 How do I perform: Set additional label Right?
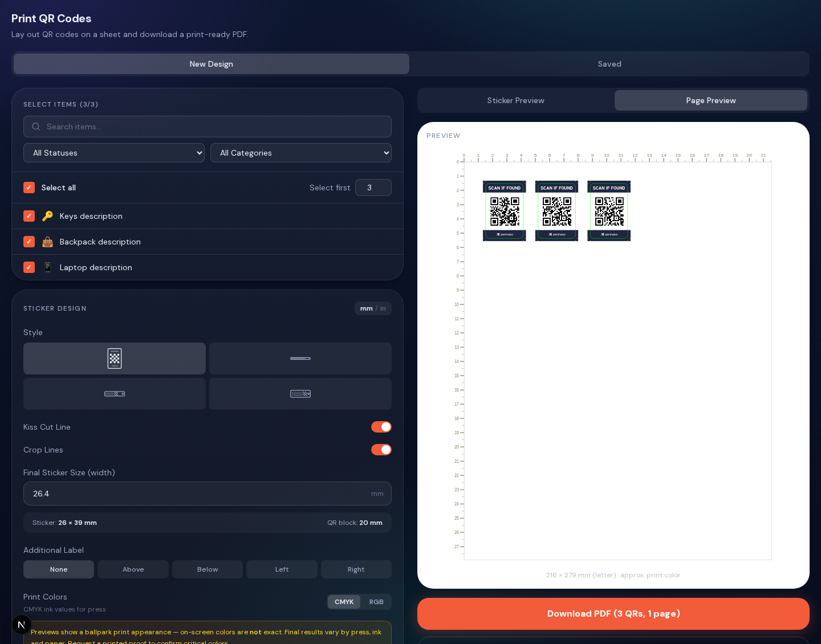tap(356, 569)
